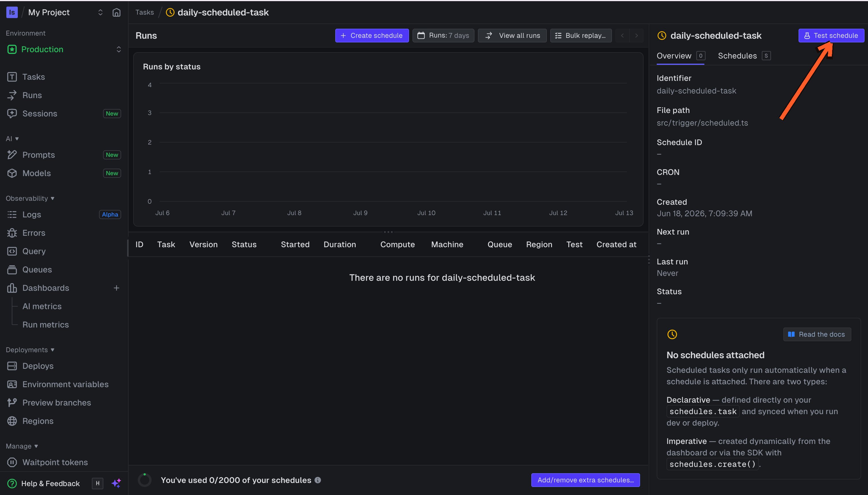
Task: Click the clock icon in the No schedules card
Action: 672,334
